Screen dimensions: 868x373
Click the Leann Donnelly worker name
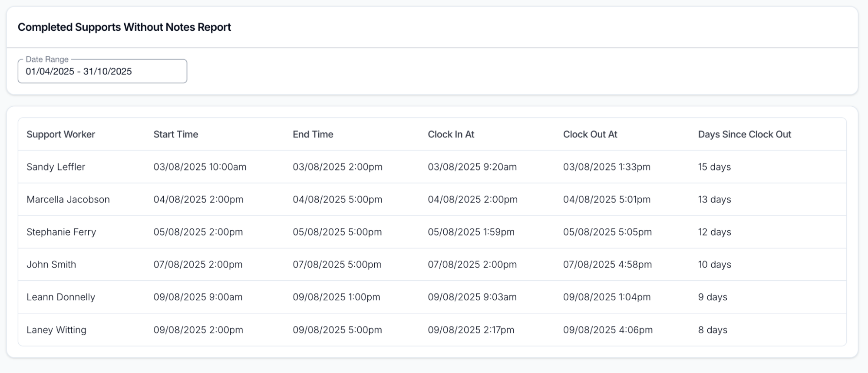(61, 297)
